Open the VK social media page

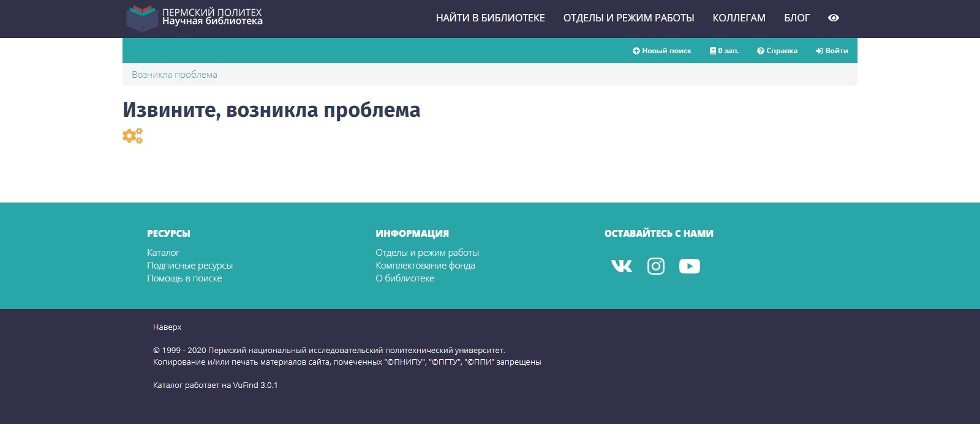click(621, 266)
